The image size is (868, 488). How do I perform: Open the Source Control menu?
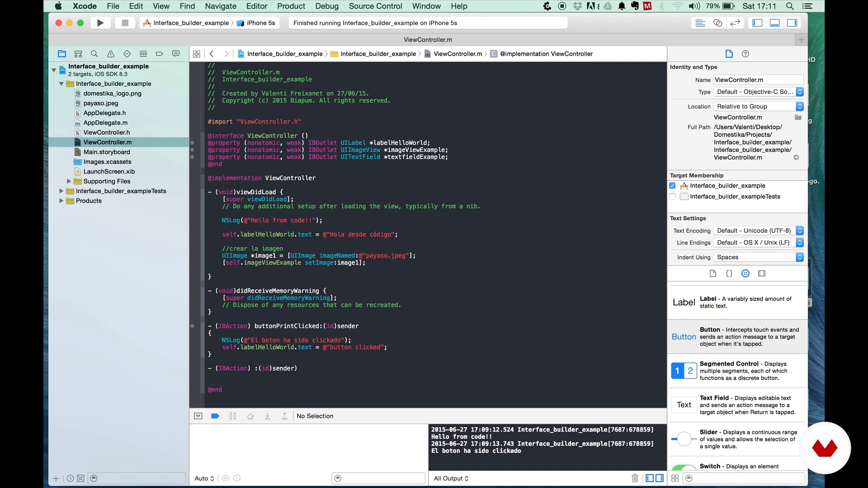375,6
